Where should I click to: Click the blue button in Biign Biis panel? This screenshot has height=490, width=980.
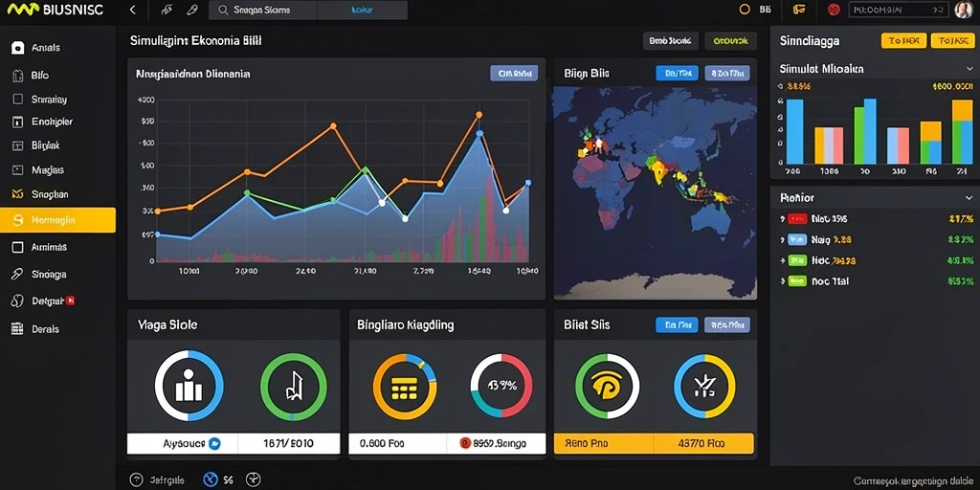(677, 73)
